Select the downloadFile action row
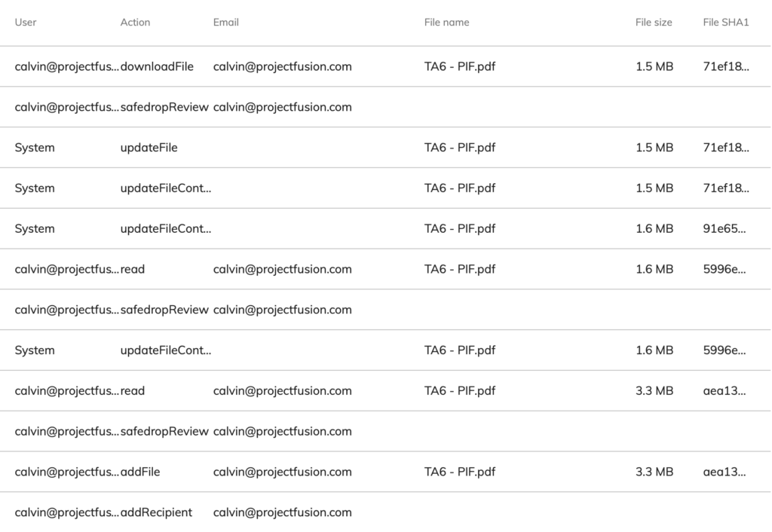 (385, 66)
